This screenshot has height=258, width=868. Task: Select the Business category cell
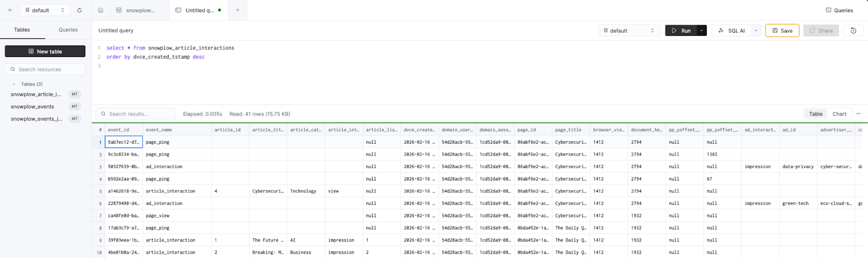tap(306, 252)
